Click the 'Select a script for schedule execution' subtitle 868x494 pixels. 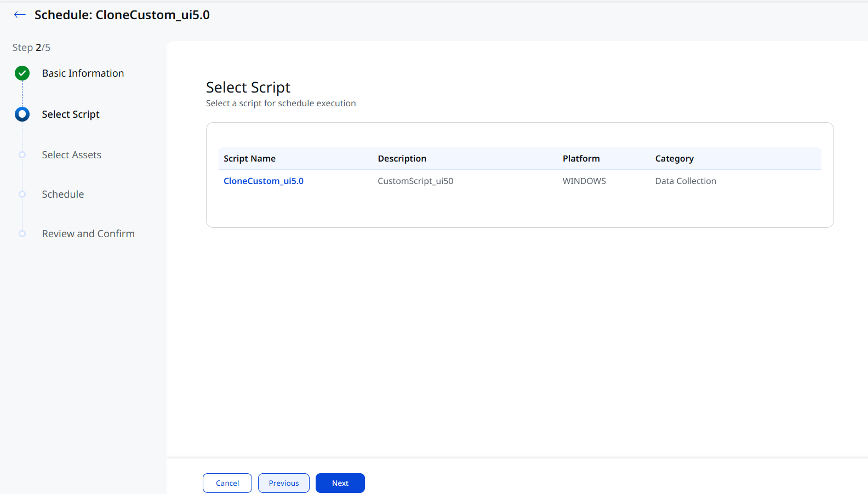pos(281,104)
